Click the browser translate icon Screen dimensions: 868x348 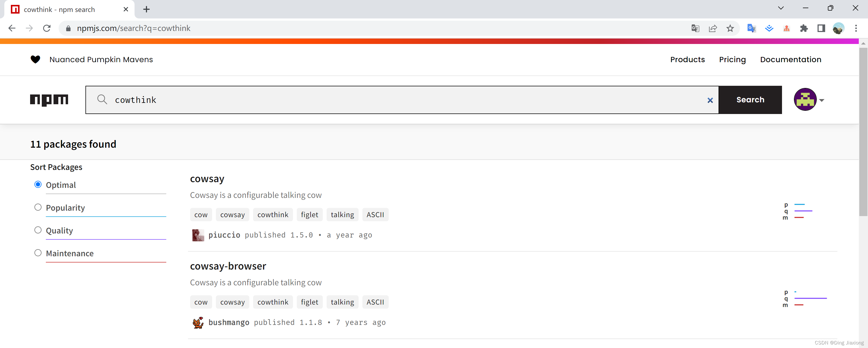tap(696, 28)
